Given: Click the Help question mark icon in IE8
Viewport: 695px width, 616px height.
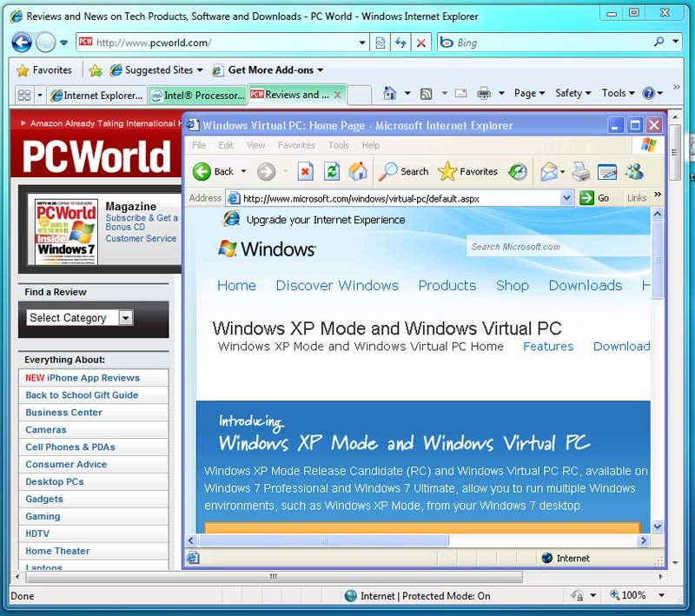Looking at the screenshot, I should [x=648, y=93].
